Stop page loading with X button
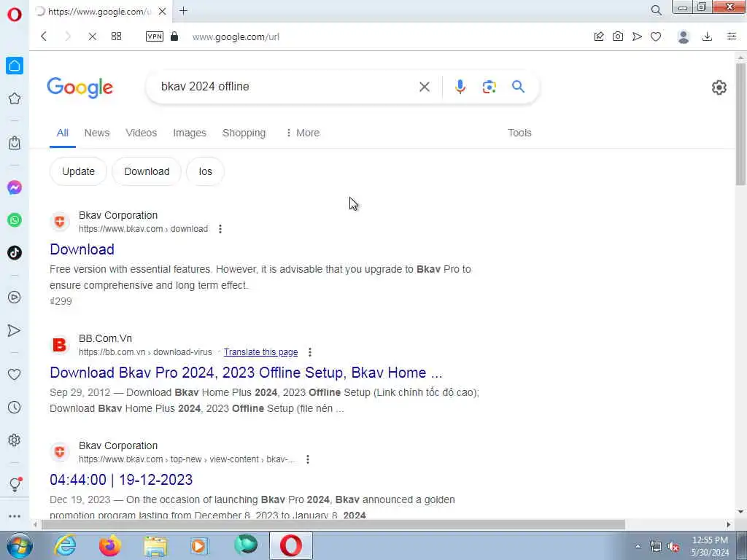The width and height of the screenshot is (747, 560). pyautogui.click(x=93, y=36)
